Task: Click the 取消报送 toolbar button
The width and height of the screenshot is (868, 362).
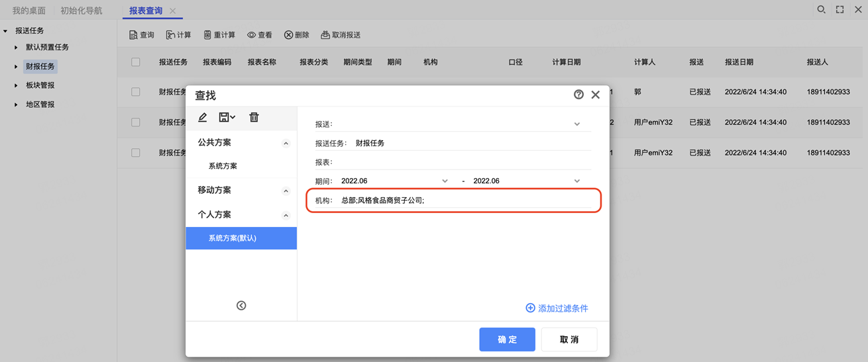Action: pyautogui.click(x=341, y=35)
